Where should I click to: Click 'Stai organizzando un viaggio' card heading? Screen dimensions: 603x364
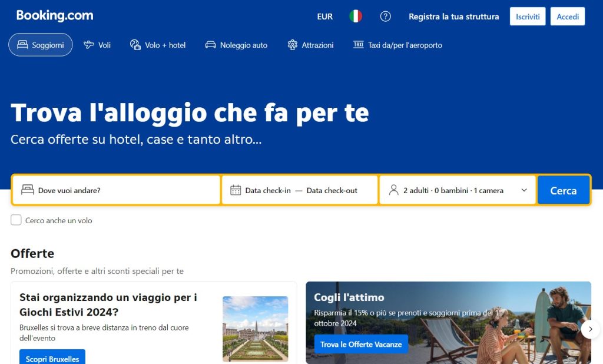click(108, 305)
